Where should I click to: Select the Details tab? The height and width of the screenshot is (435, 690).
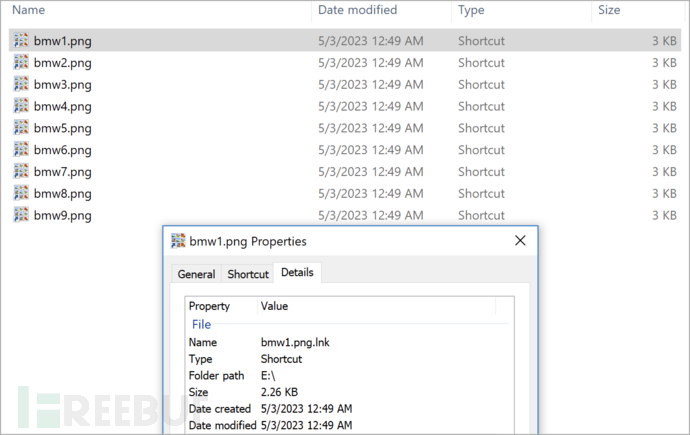pyautogui.click(x=297, y=273)
